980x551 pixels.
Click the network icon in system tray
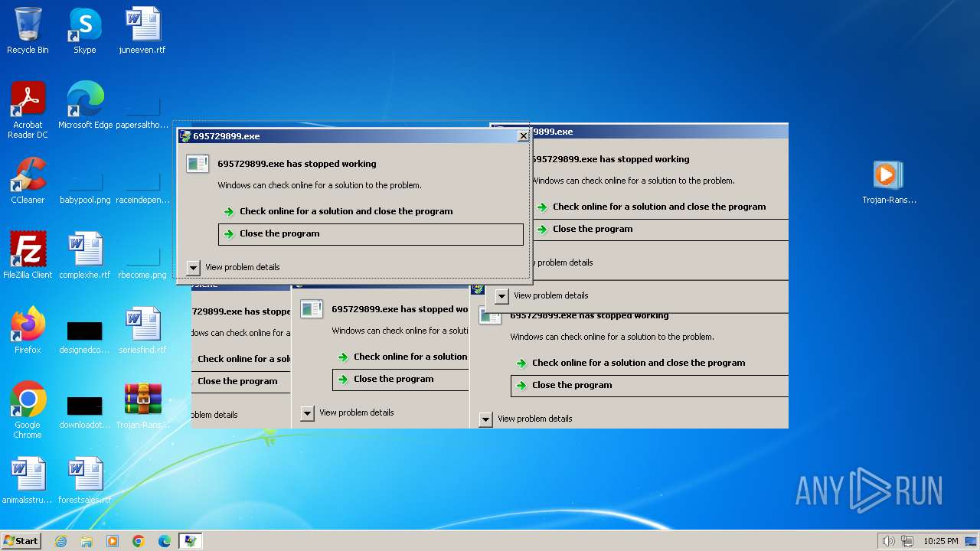pyautogui.click(x=908, y=541)
